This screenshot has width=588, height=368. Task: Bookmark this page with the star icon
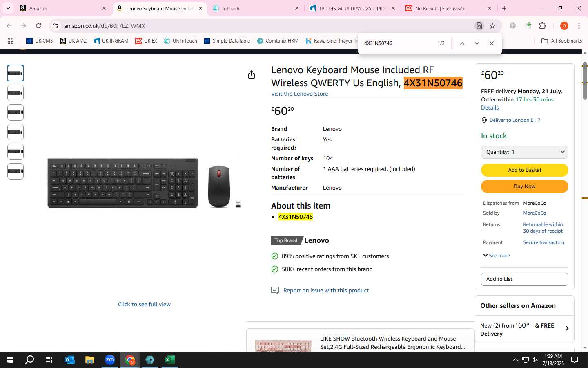coord(492,26)
